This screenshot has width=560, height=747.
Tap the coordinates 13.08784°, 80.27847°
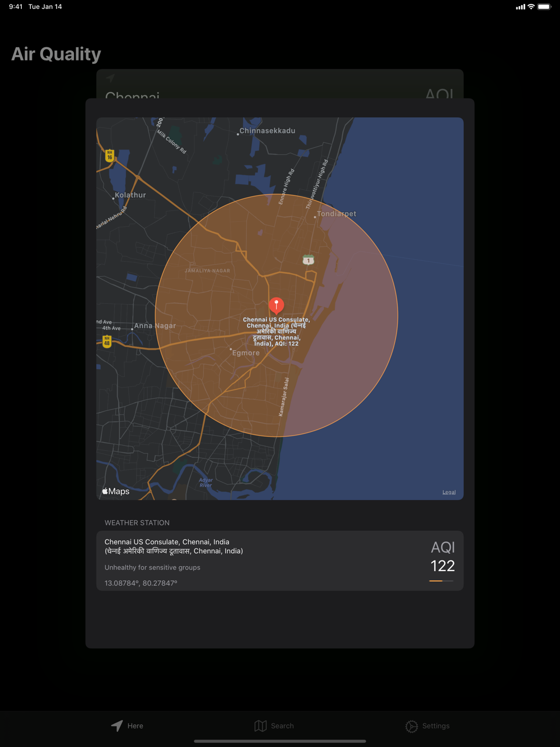[x=141, y=583]
